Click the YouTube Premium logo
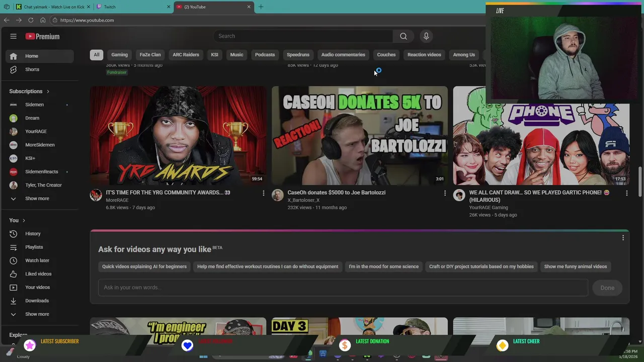 pos(43,36)
